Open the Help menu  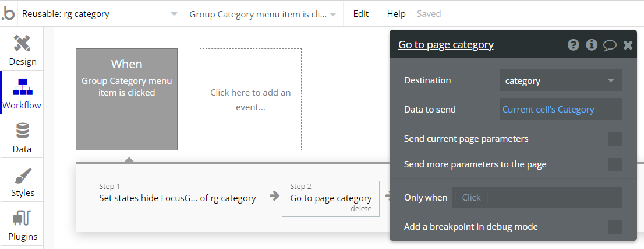(x=396, y=14)
